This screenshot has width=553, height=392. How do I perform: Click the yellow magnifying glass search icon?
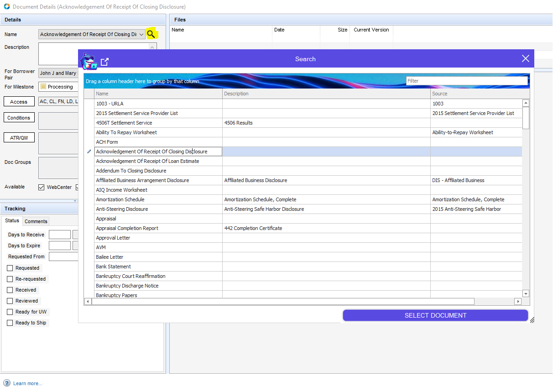pos(151,34)
